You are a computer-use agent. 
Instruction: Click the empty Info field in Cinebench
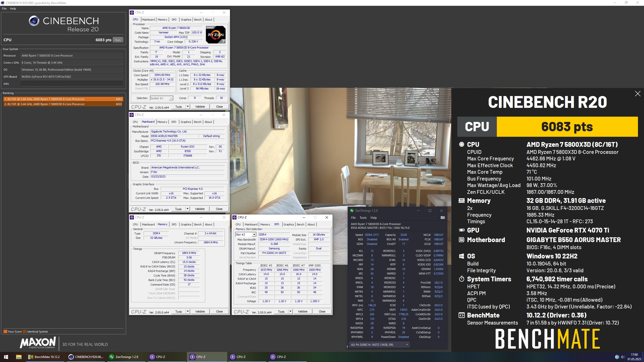tap(72, 84)
